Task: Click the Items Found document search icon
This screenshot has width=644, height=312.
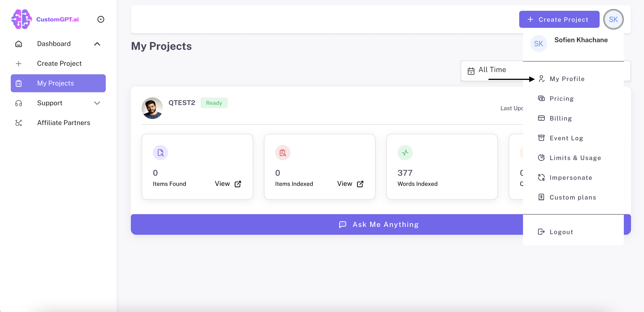Action: [x=160, y=152]
